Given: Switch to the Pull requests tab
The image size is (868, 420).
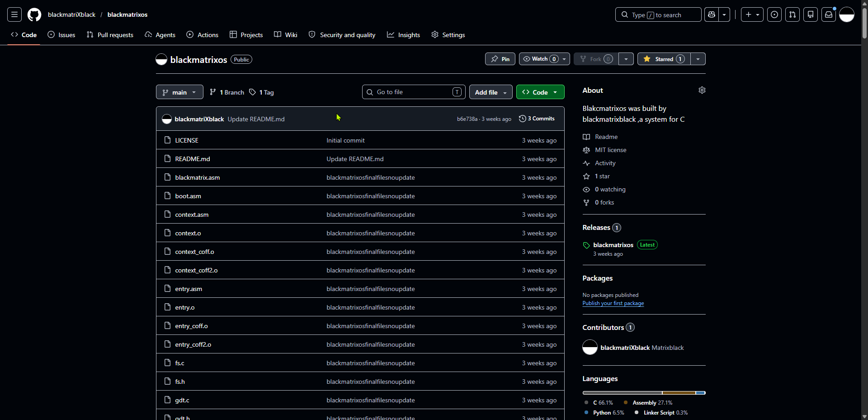Looking at the screenshot, I should 110,35.
